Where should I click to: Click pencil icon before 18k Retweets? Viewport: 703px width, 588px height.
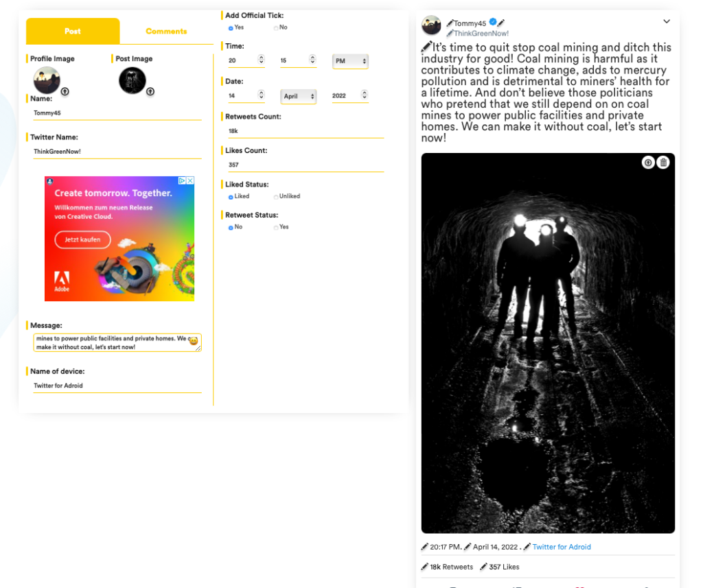(x=424, y=567)
